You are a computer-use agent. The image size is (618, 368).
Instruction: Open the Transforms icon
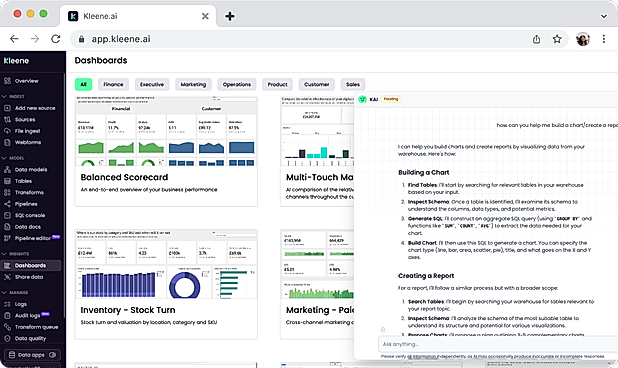[7, 192]
